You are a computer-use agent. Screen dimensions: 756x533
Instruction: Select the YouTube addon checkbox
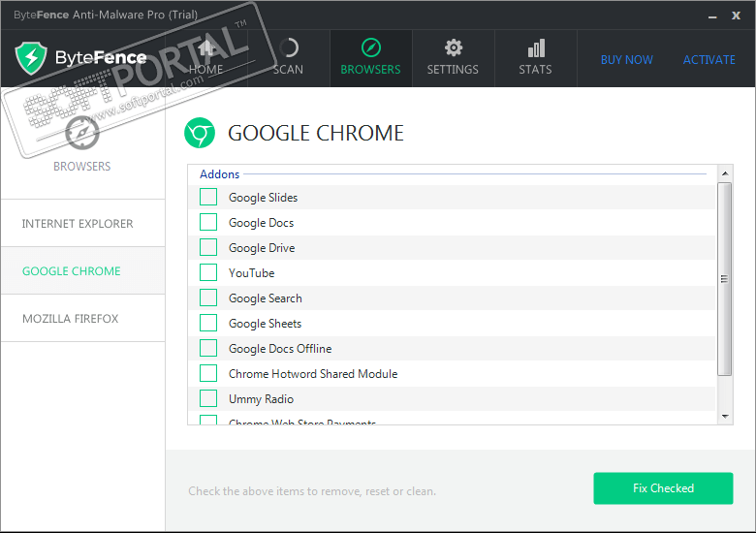coord(208,272)
